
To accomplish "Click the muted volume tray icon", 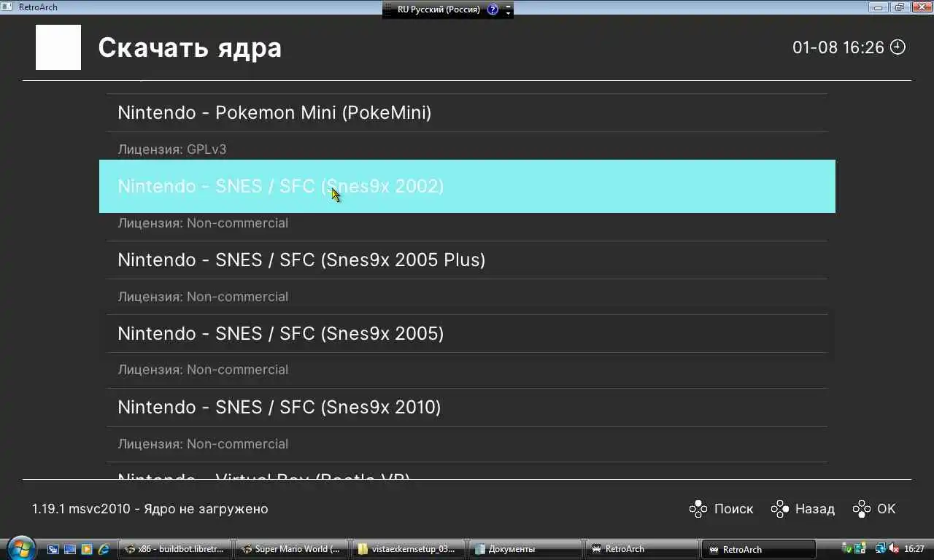I will (x=893, y=548).
